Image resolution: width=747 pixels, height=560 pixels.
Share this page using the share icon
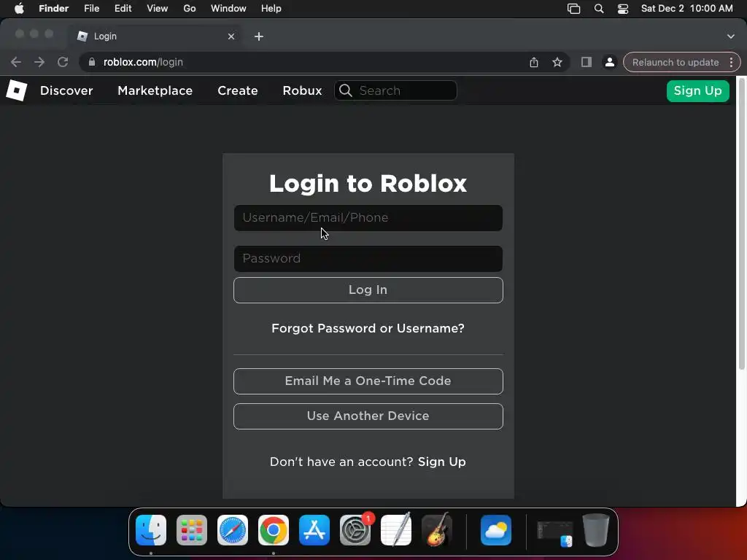point(534,63)
